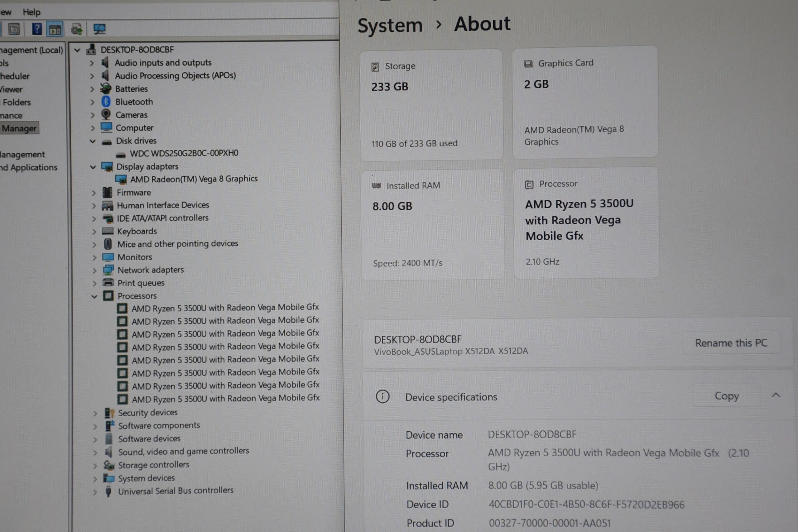Click the Computer category icon

106,127
